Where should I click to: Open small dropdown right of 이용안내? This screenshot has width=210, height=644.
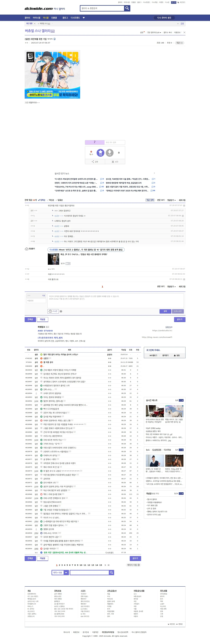184,32
